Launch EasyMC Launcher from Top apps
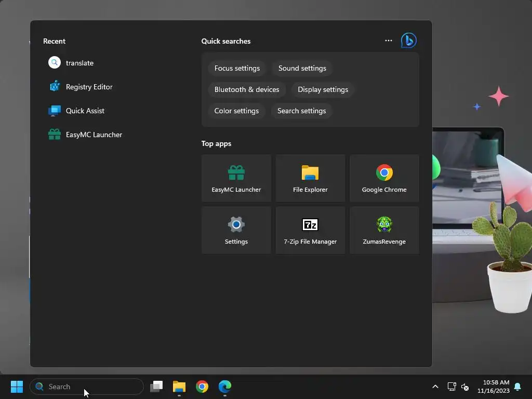532x399 pixels. tap(236, 179)
